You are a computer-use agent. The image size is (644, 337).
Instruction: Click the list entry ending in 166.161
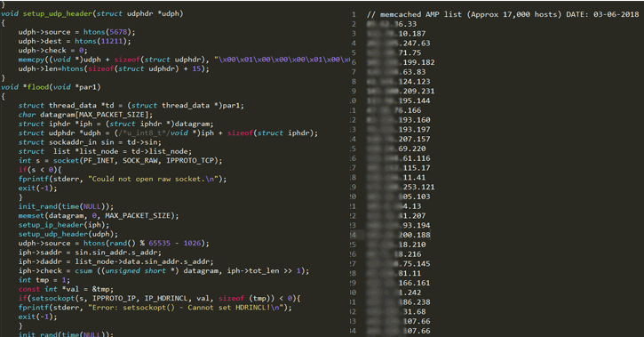[399, 283]
